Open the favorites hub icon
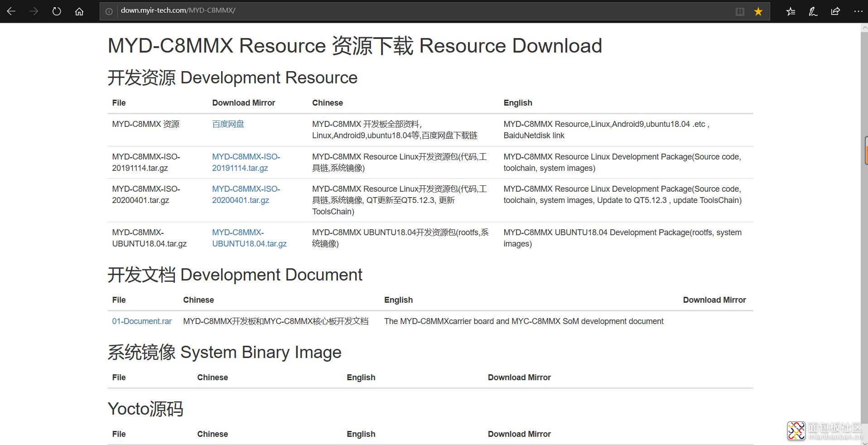The width and height of the screenshot is (868, 445). tap(791, 11)
